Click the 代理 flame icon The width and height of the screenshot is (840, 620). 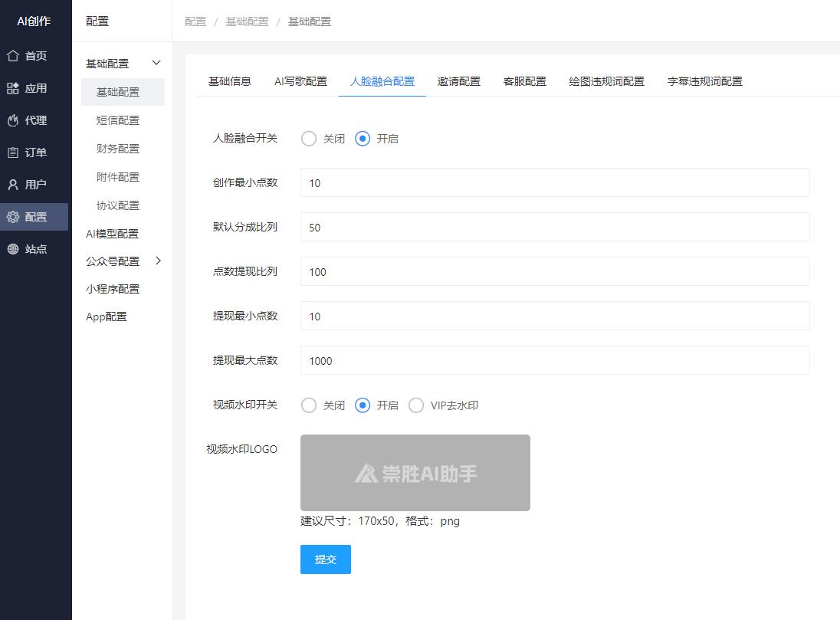point(13,120)
